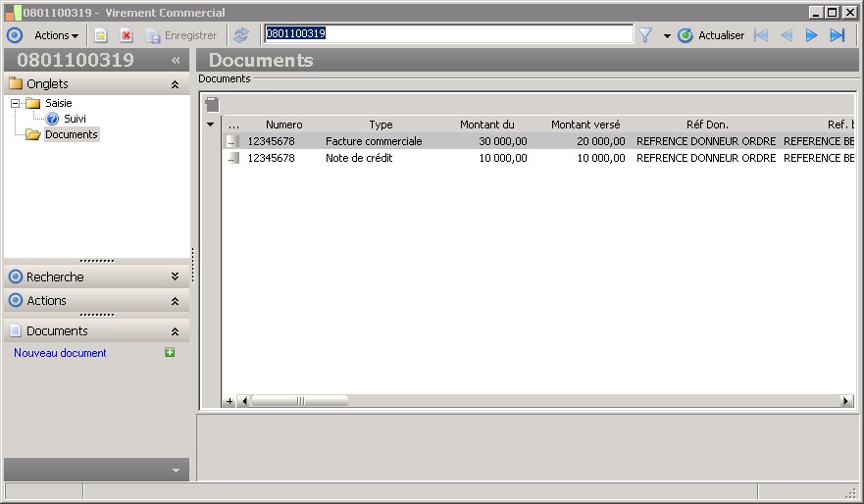Screen dimensions: 864x504
Task: Open the dropdown arrow next to filter funnel
Action: pyautogui.click(x=667, y=36)
